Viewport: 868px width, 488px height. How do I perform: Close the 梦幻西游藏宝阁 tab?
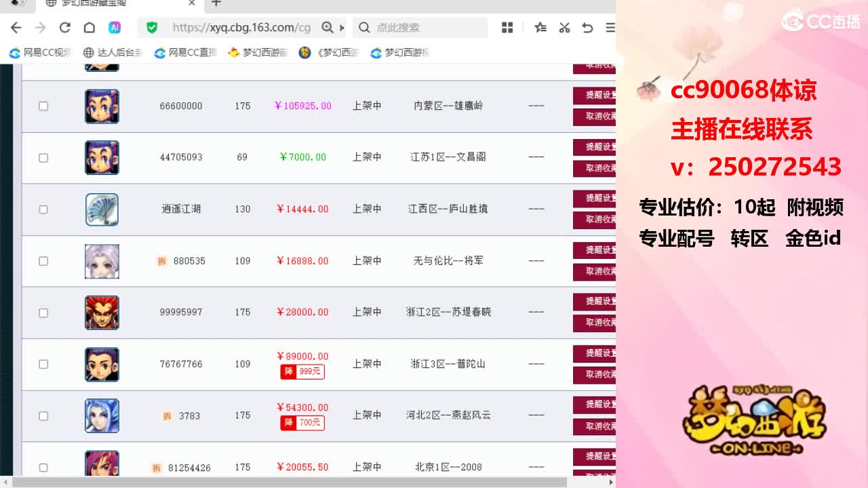(192, 3)
